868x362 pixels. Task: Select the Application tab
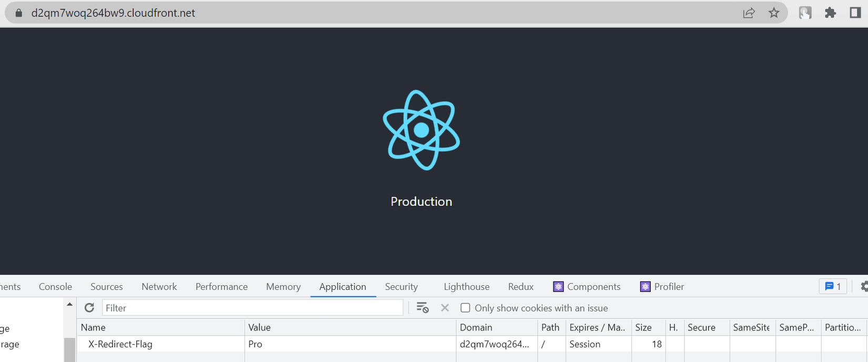342,287
